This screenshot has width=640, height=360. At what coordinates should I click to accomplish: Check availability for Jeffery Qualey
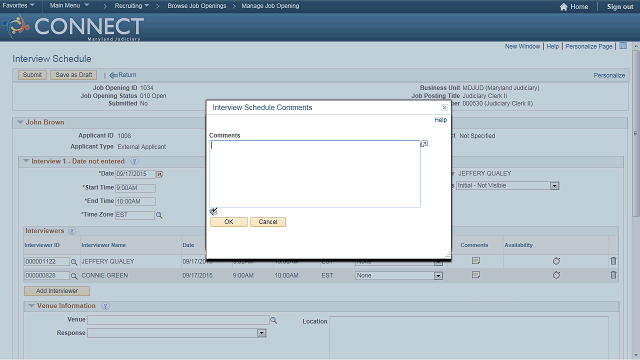[556, 261]
